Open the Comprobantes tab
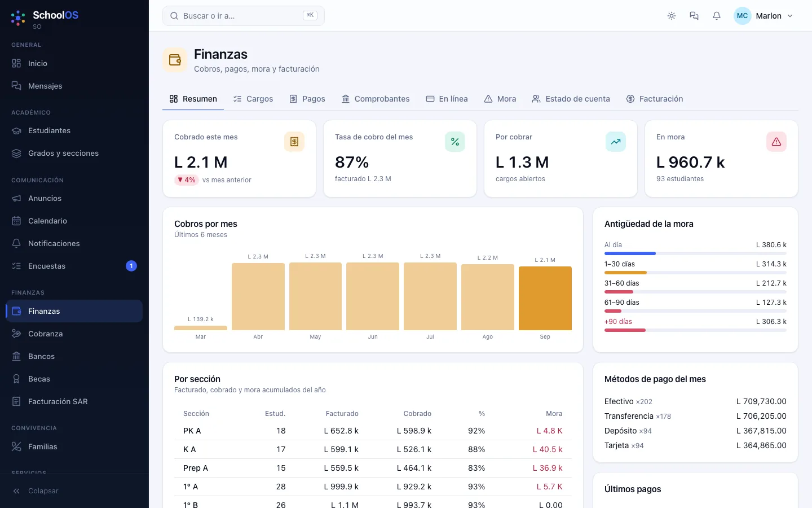Screen dimensions: 812x508 pos(376,99)
